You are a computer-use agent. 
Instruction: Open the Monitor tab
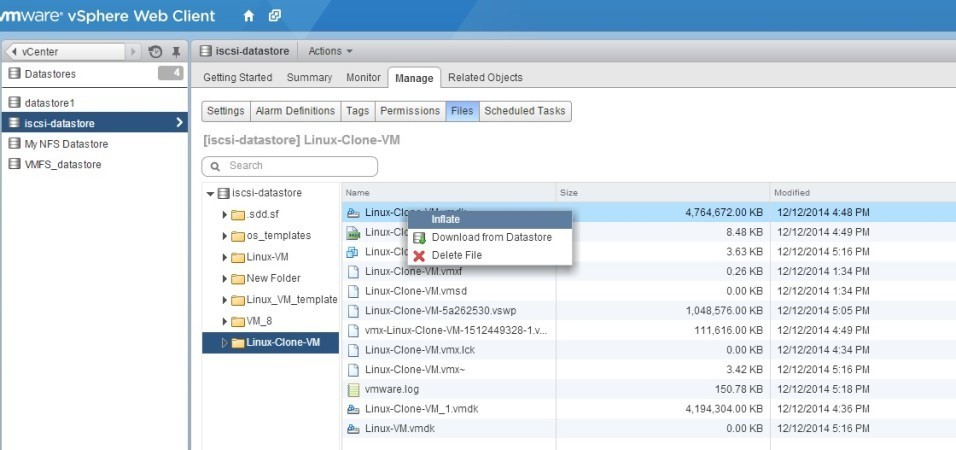363,77
